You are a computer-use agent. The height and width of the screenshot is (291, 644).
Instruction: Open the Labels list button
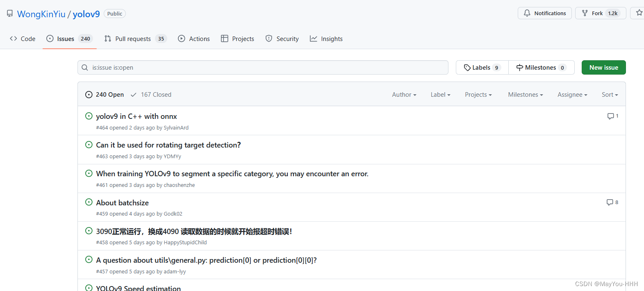482,68
